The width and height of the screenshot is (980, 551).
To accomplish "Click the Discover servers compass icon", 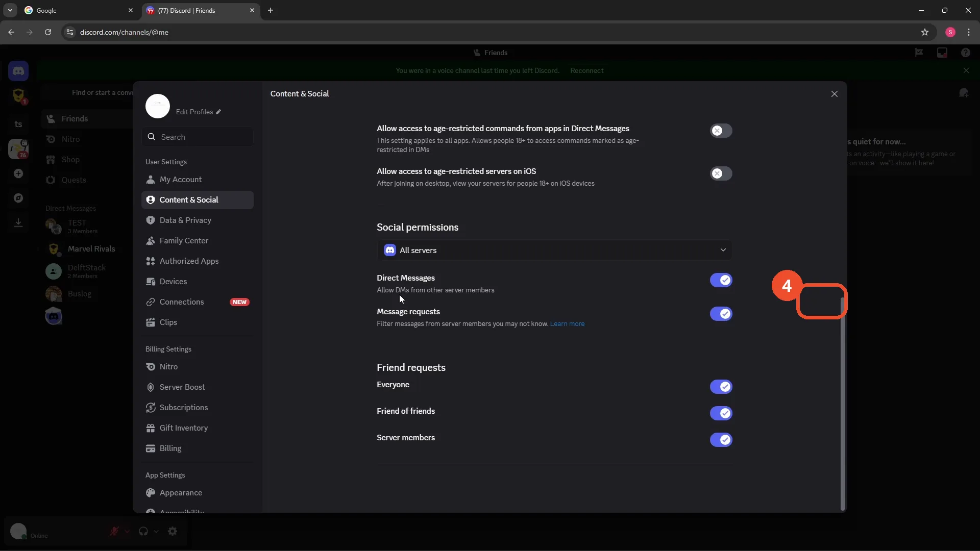I will click(x=18, y=198).
